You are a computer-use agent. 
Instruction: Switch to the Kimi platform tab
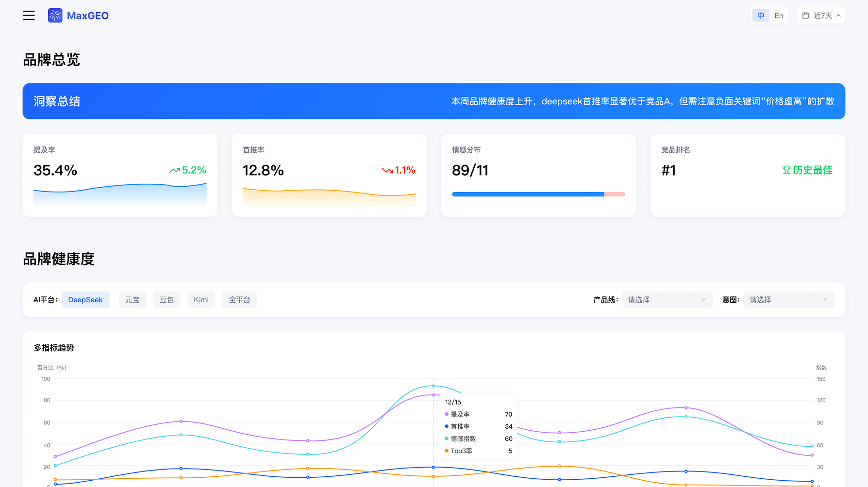coord(201,299)
